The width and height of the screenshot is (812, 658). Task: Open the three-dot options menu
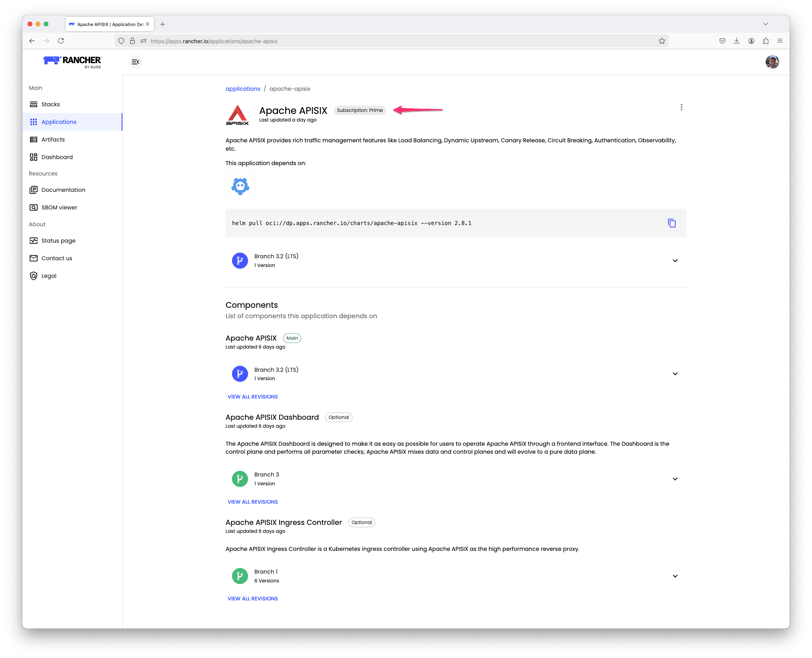(681, 107)
